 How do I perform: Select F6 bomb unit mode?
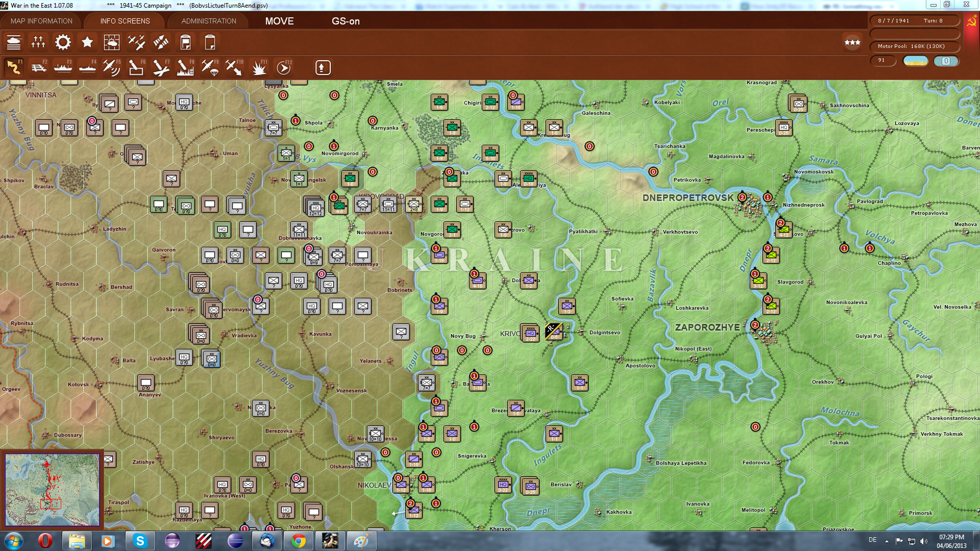click(136, 67)
